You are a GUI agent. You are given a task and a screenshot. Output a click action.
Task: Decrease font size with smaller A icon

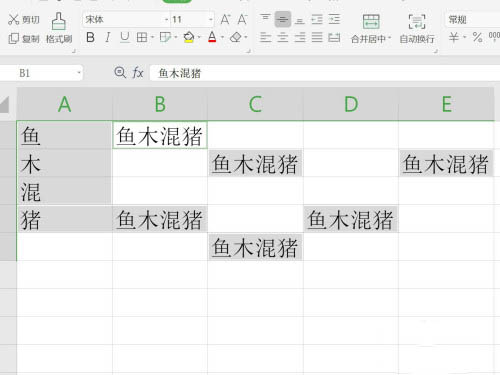click(242, 20)
